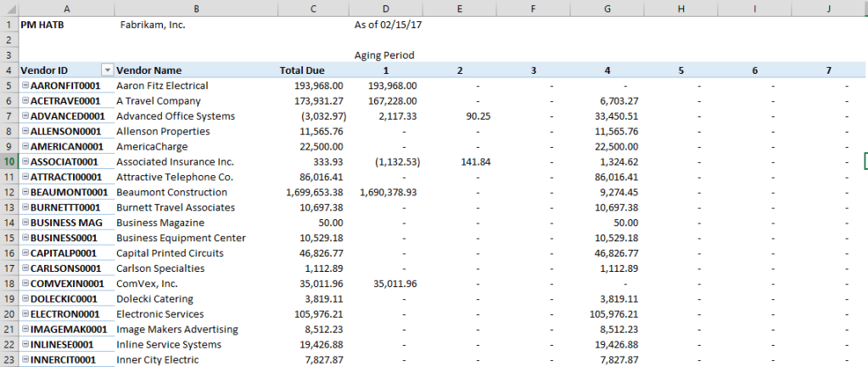The image size is (868, 367).
Task: Collapse the DOLECKIC0001 vendor row
Action: (x=25, y=299)
